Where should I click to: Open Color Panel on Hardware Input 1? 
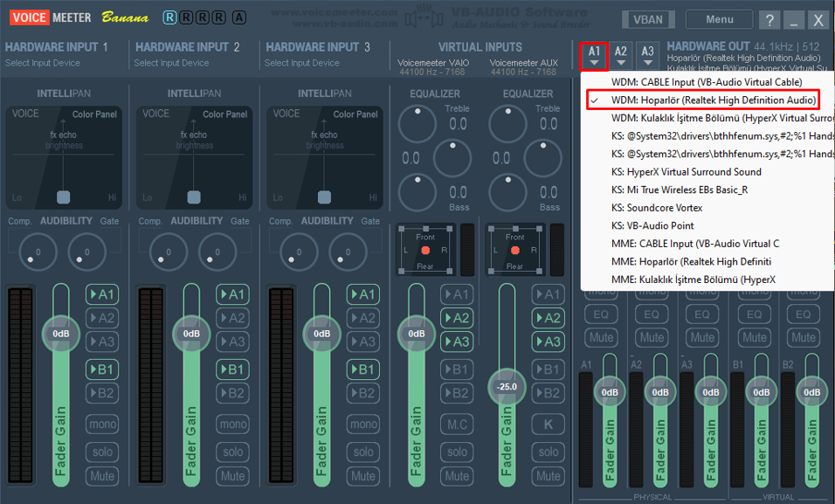[x=94, y=114]
